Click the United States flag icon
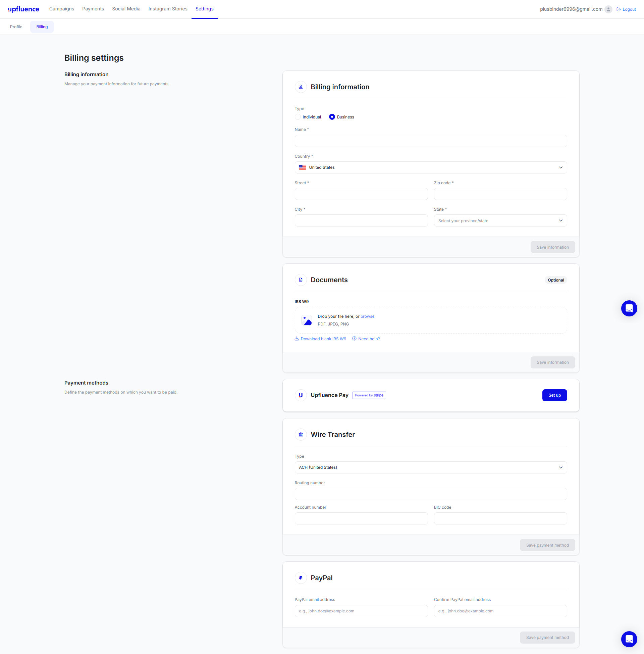 pos(303,167)
